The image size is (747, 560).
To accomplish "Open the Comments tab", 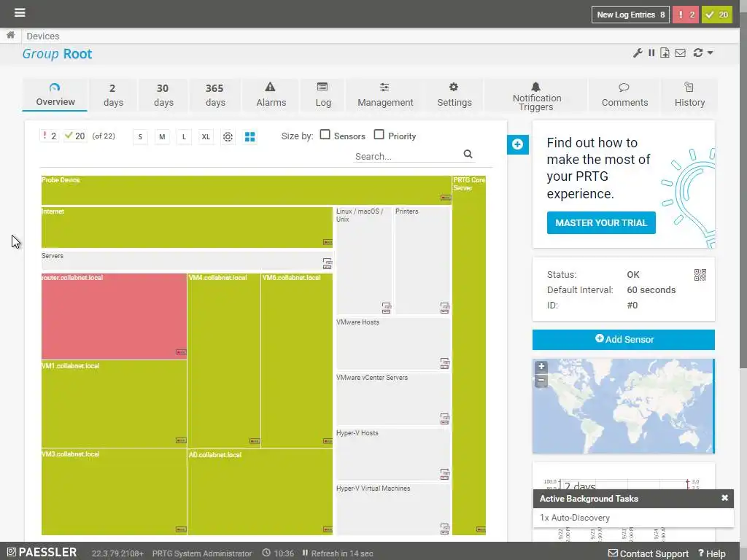I will point(624,96).
